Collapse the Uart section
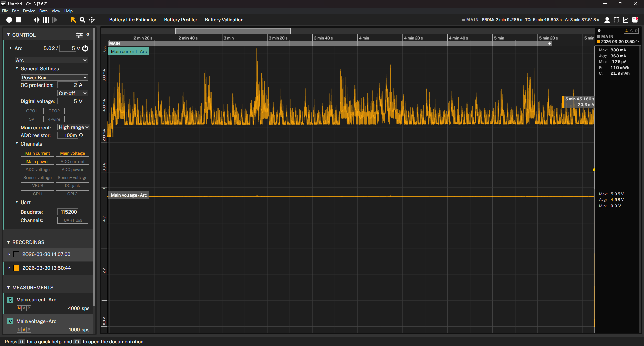Viewport: 644px width, 346px height. pos(17,202)
